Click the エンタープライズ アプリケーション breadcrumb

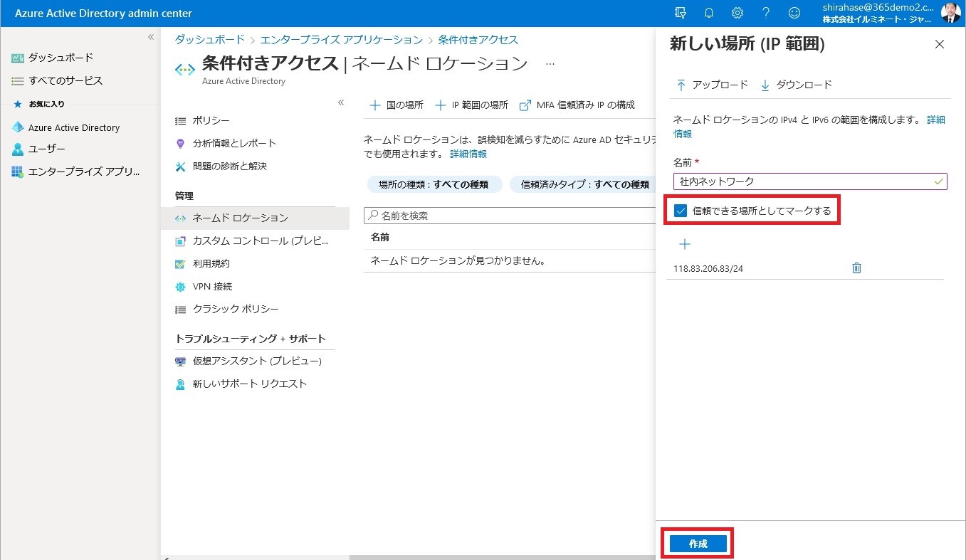341,40
